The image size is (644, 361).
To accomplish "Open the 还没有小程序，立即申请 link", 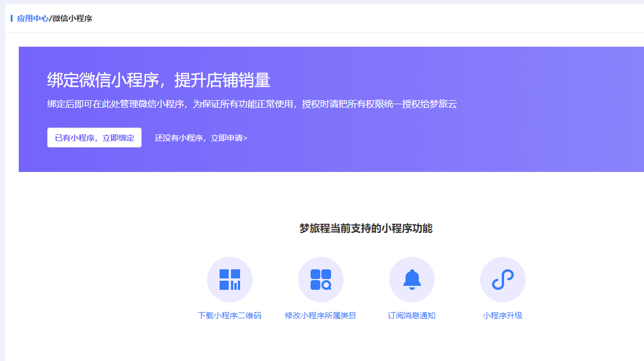I will tap(201, 138).
